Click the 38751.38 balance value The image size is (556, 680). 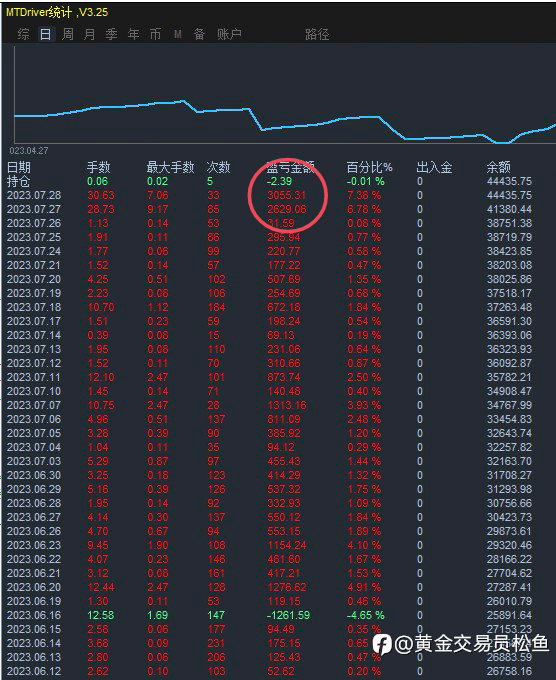509,223
